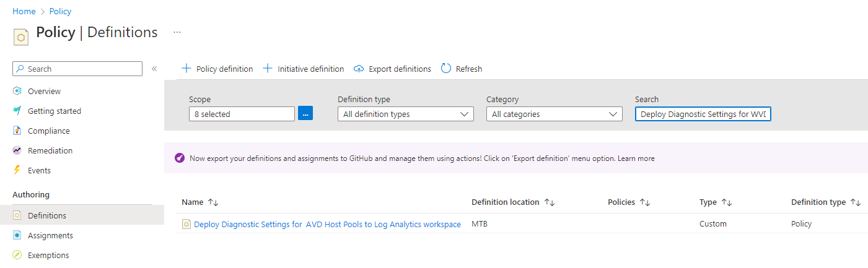Select Definitions in the sidebar
Screen dimensions: 868x268
(47, 215)
